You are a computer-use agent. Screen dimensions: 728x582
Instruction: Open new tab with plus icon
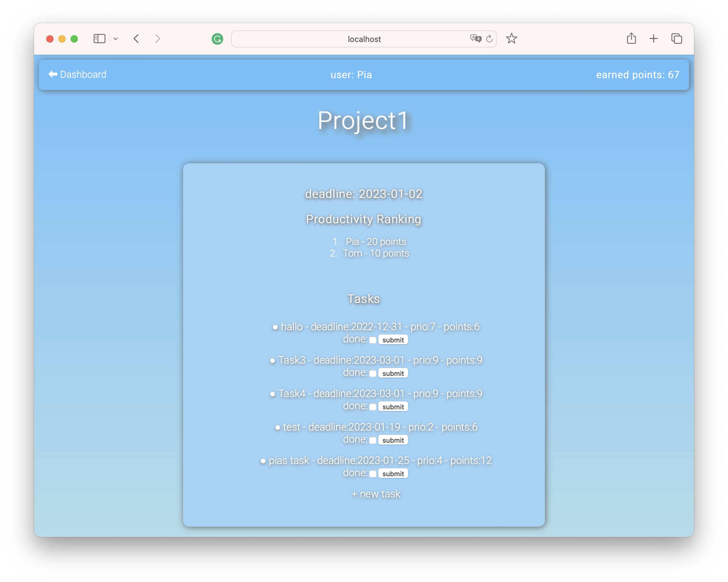pyautogui.click(x=653, y=39)
